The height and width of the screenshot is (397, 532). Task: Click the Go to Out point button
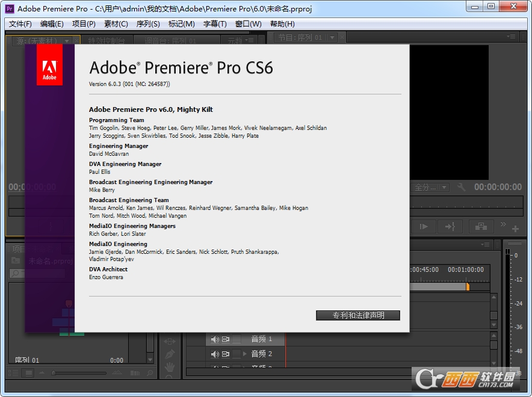click(449, 226)
